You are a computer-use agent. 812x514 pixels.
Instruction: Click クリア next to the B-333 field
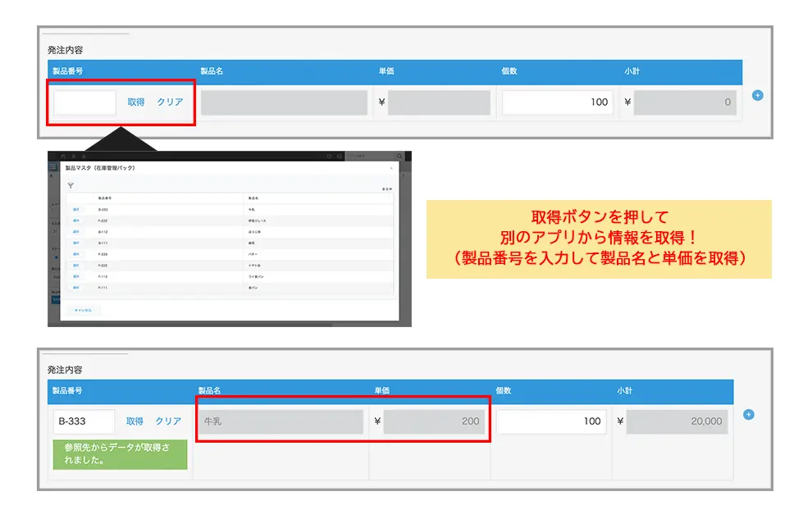(x=168, y=421)
